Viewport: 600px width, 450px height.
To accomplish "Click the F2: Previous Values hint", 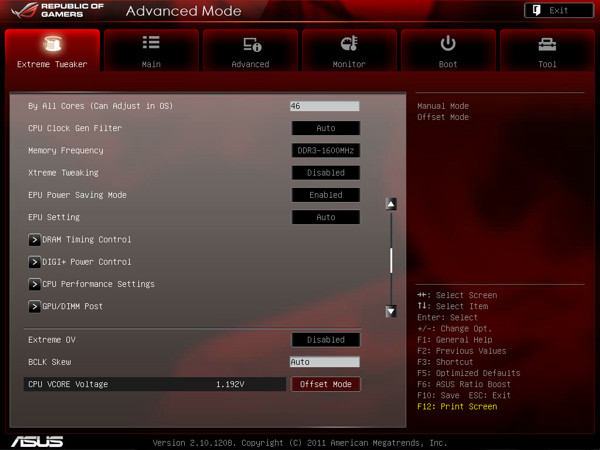I will tap(462, 351).
